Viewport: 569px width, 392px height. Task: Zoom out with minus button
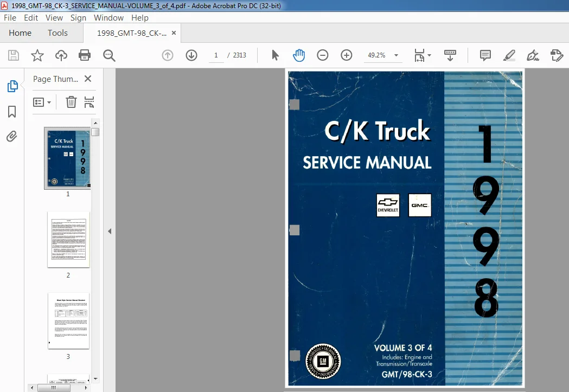[x=322, y=55]
